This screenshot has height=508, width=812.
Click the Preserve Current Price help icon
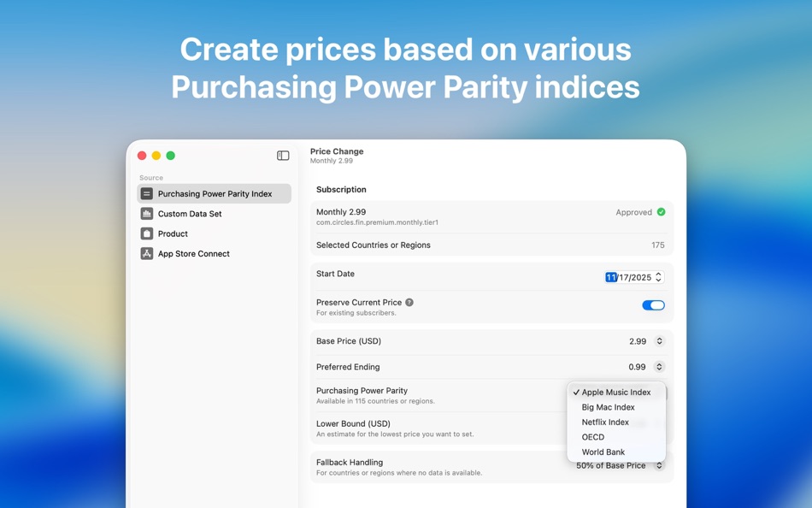point(409,301)
